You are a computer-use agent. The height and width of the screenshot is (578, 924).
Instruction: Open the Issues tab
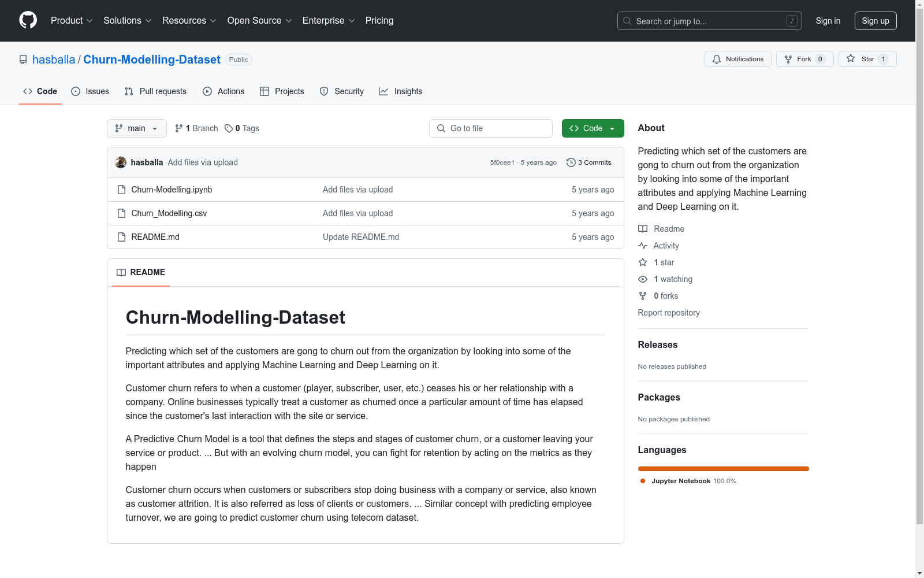[90, 91]
